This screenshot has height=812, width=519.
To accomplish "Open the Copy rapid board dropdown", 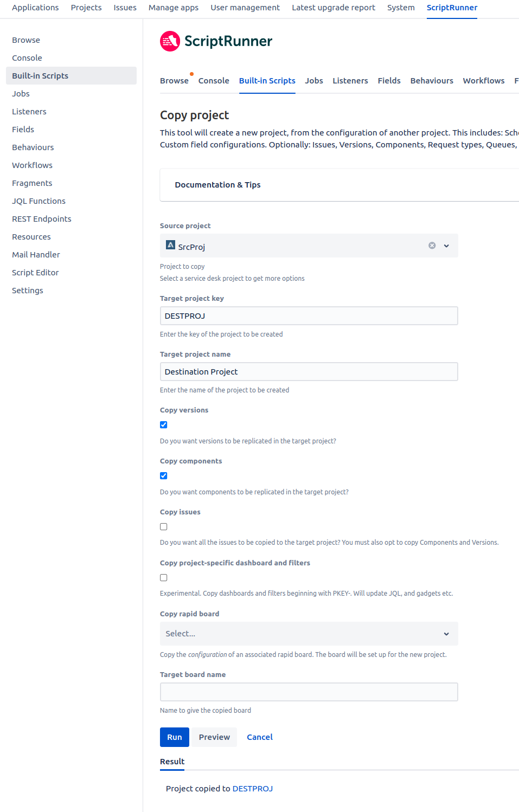I will pyautogui.click(x=309, y=634).
